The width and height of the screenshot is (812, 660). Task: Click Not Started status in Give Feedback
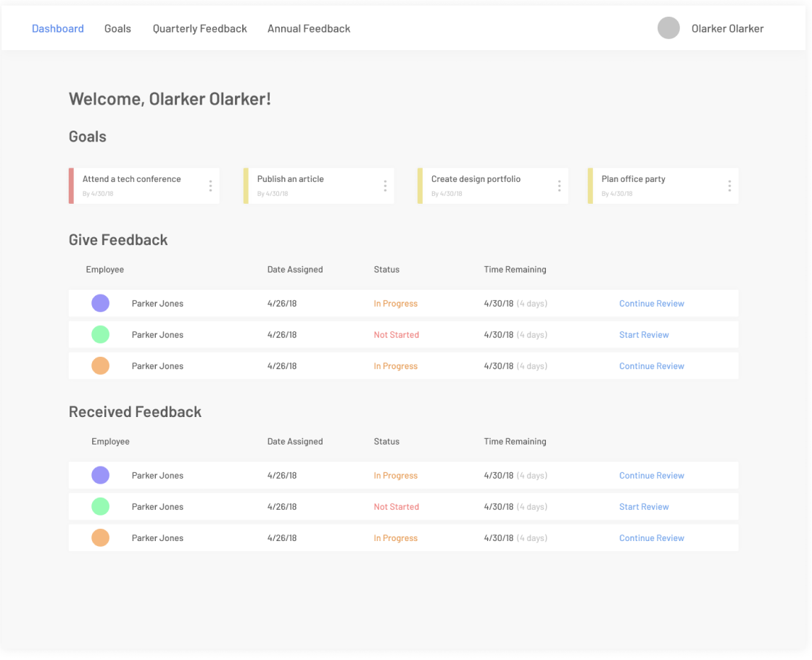point(397,334)
